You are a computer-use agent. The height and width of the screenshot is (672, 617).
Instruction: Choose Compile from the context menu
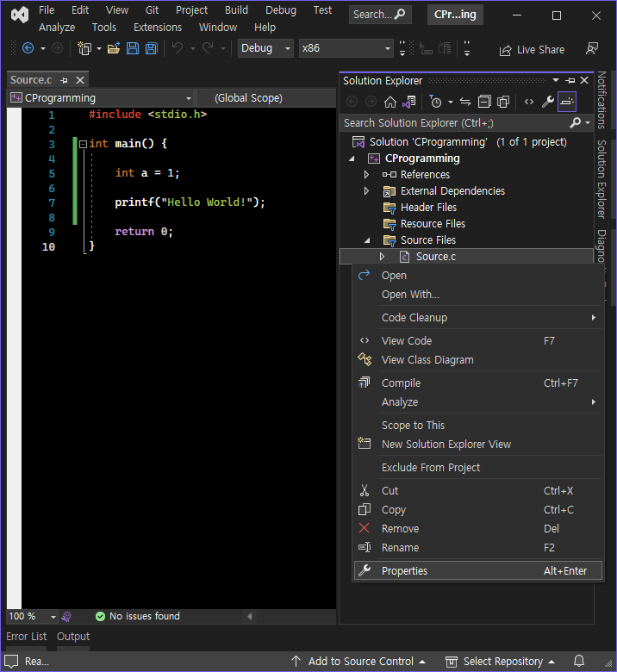click(x=478, y=383)
